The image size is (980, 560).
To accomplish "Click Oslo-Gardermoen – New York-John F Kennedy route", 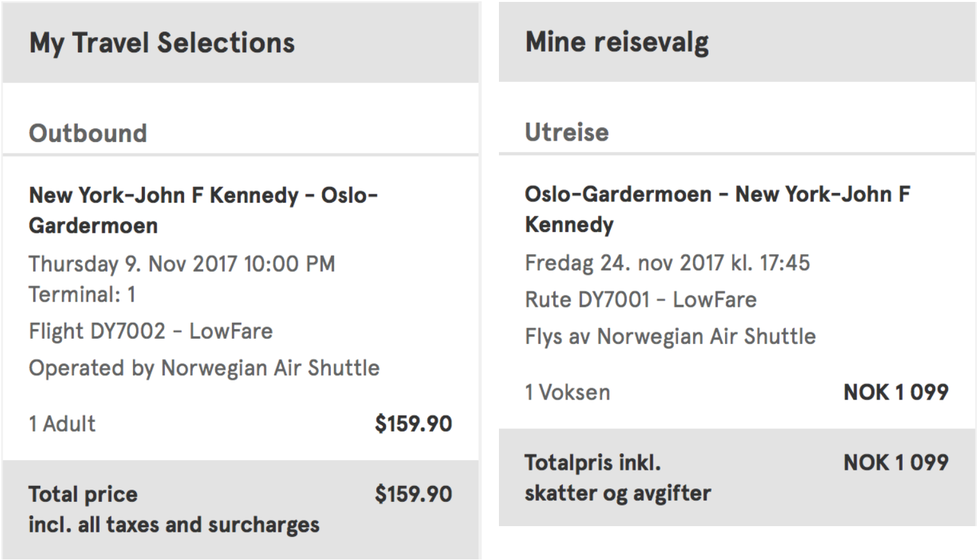I will (717, 209).
